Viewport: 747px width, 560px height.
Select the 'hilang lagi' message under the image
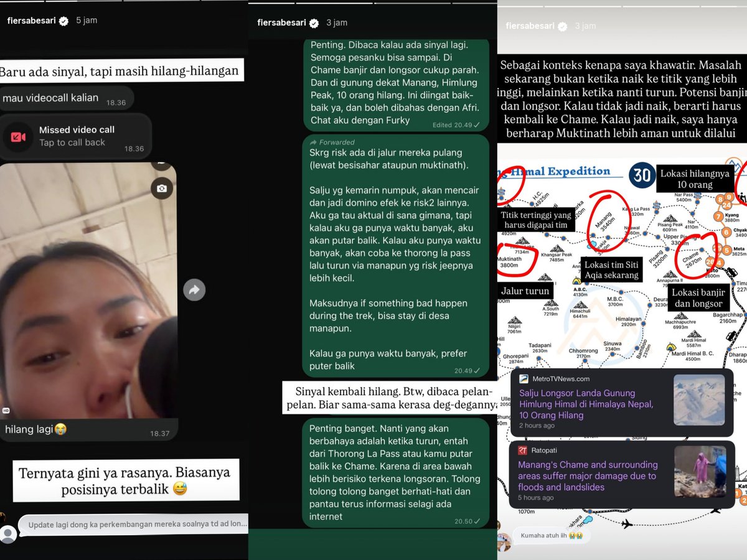[x=88, y=429]
